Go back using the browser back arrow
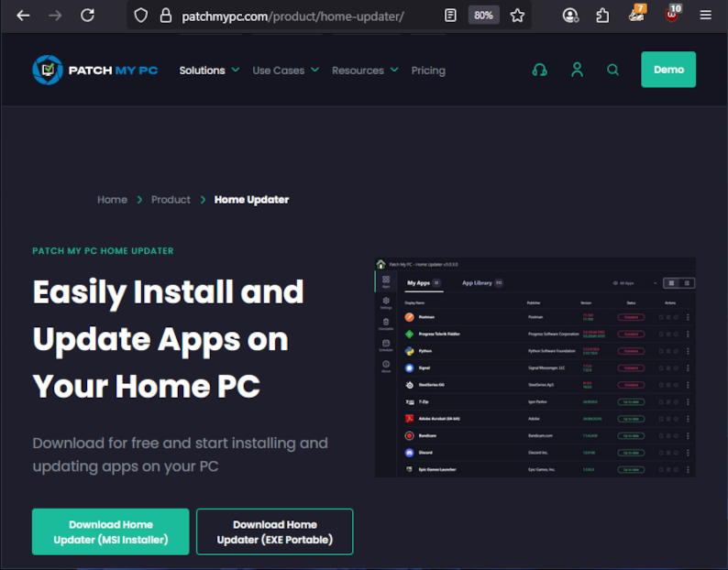 click(x=23, y=16)
